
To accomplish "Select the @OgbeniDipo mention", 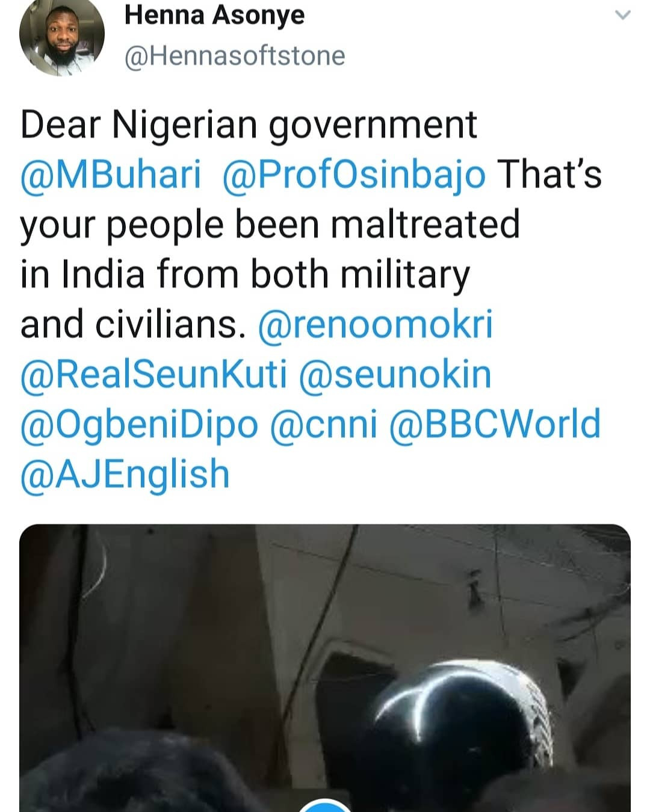I will (139, 424).
